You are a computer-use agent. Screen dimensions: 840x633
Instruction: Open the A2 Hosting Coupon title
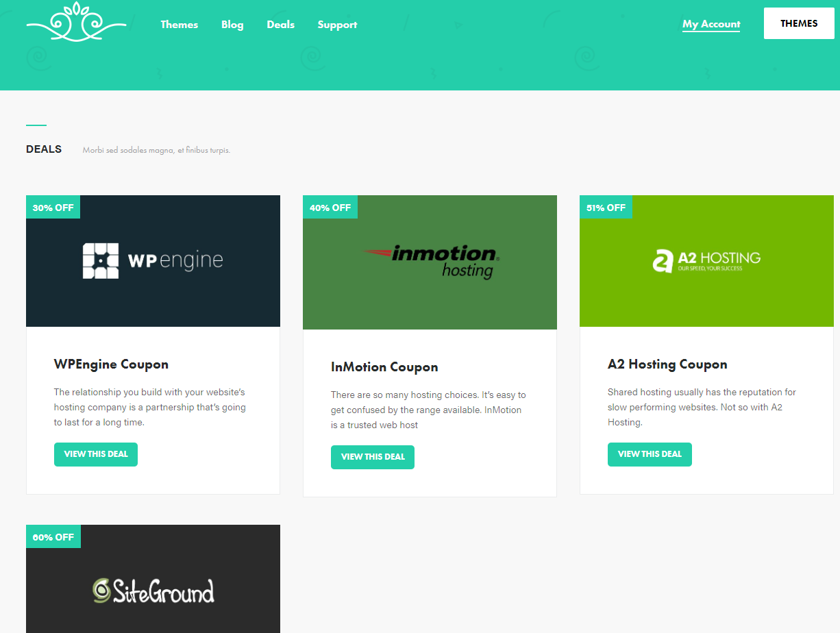point(667,364)
